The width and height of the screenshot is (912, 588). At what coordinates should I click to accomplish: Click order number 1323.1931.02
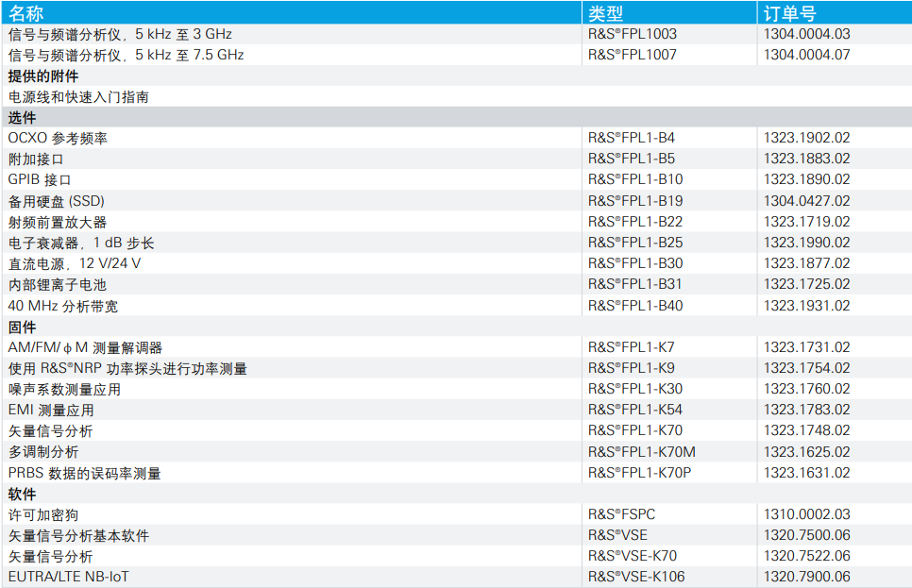[x=806, y=307]
